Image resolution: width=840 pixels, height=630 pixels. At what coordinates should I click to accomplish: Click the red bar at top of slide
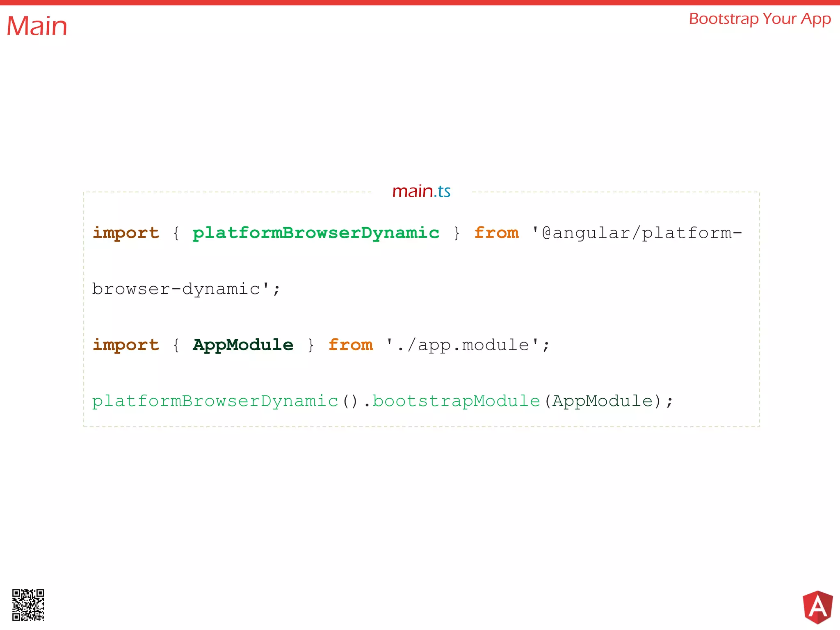420,2
